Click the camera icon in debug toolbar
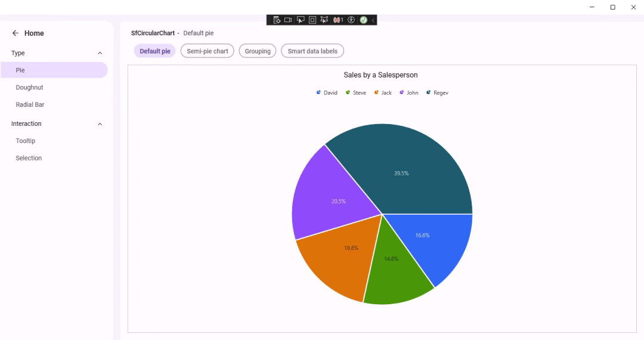Image resolution: width=644 pixels, height=340 pixels. (x=288, y=20)
